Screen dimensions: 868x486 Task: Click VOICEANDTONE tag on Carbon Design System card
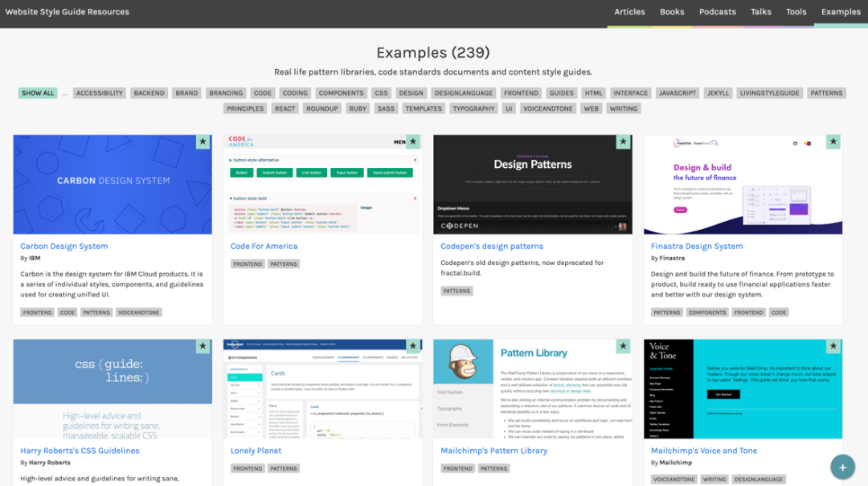click(x=138, y=312)
